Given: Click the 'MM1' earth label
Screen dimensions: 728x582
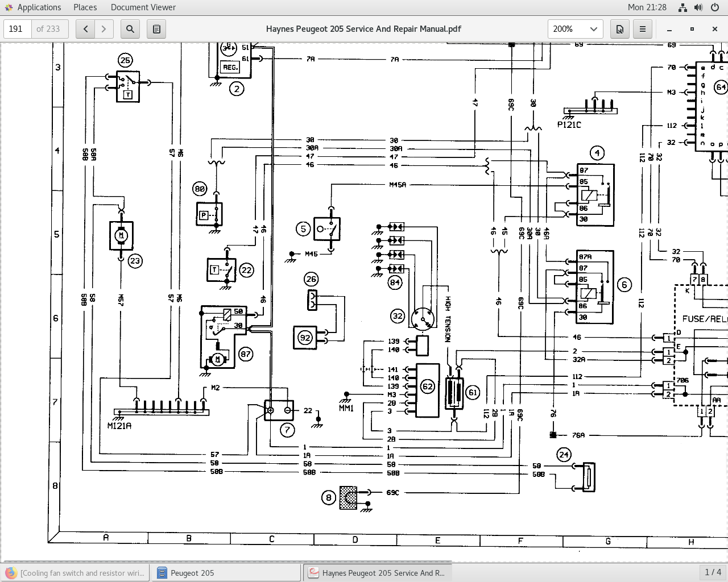Looking at the screenshot, I should [x=346, y=408].
